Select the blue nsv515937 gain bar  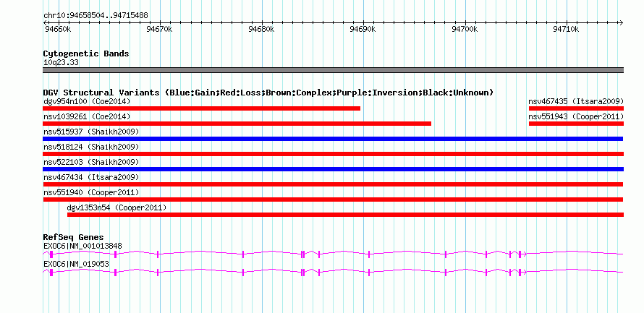tap(333, 139)
